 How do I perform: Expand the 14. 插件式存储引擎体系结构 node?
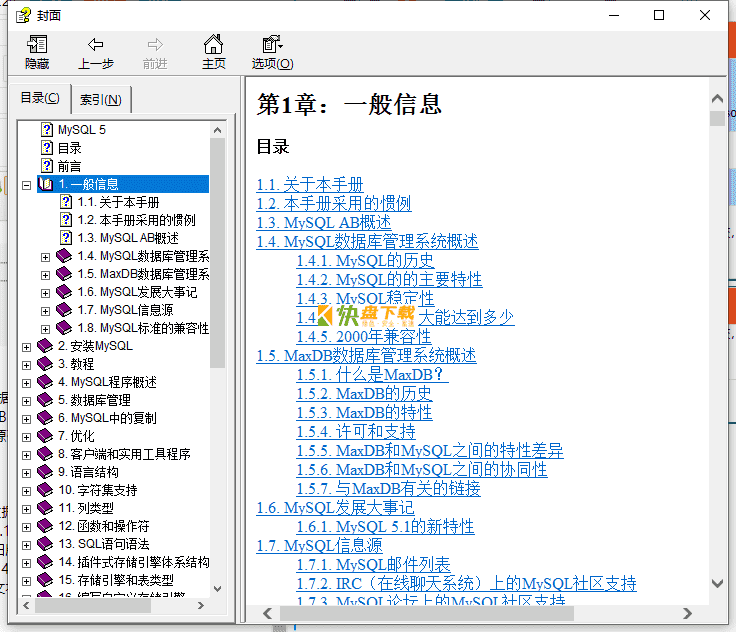26,563
